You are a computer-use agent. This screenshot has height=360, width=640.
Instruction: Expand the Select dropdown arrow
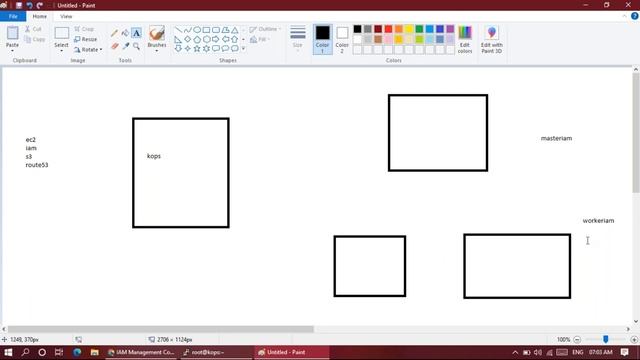(62, 51)
